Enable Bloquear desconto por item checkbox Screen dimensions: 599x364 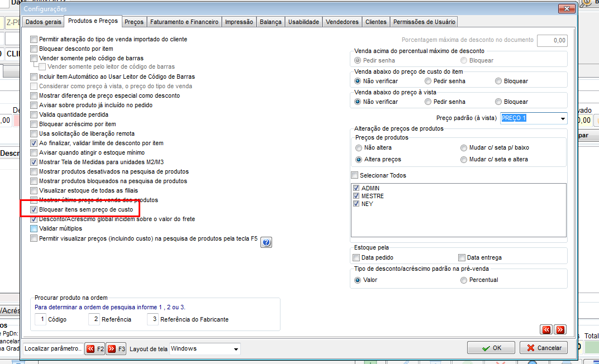(34, 49)
